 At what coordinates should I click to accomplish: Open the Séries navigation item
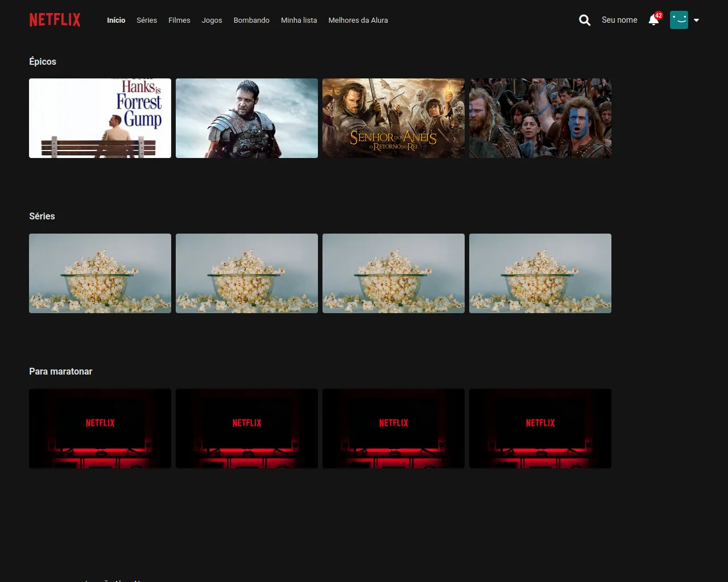pos(147,20)
